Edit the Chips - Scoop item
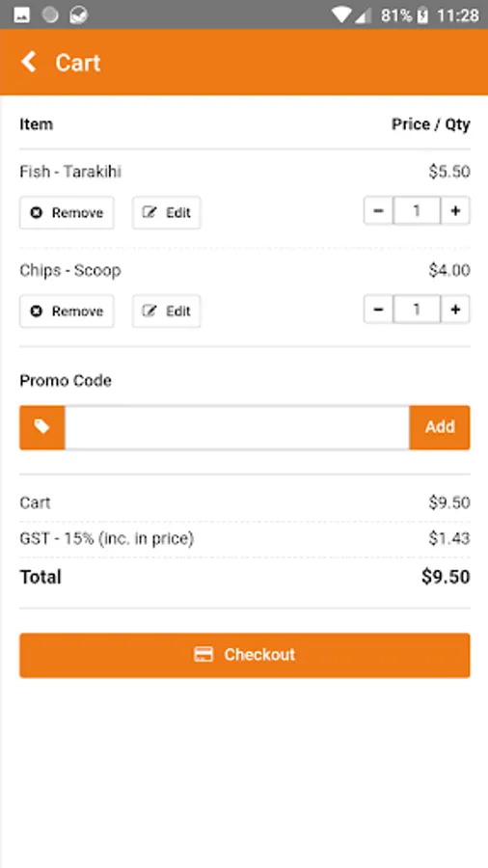The height and width of the screenshot is (868, 488). pos(167,312)
